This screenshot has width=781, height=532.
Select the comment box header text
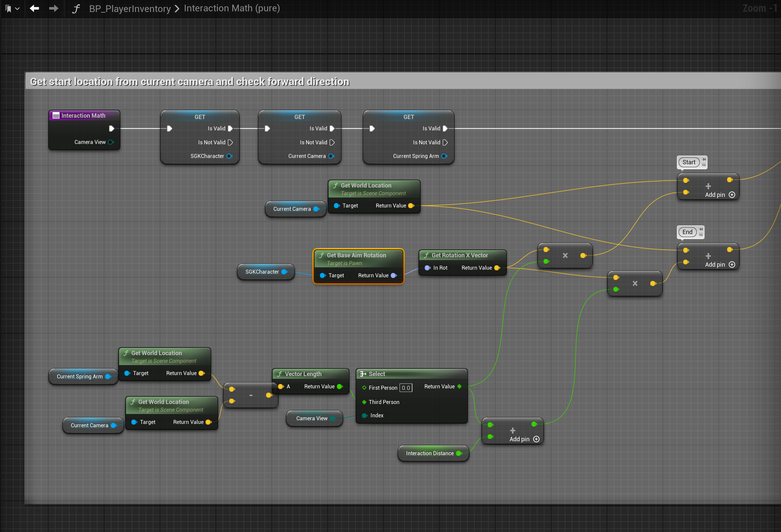pyautogui.click(x=190, y=81)
